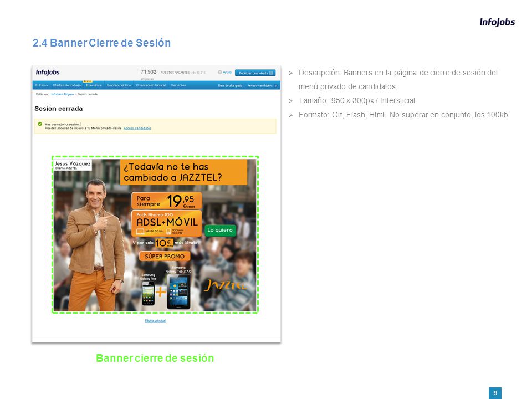The image size is (532, 399).
Task: Click the InfoJobs Empleo breadcrumb link
Action: (x=63, y=94)
